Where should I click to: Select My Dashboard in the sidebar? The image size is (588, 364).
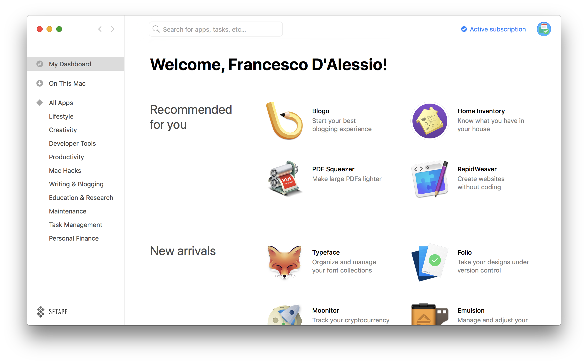click(76, 64)
